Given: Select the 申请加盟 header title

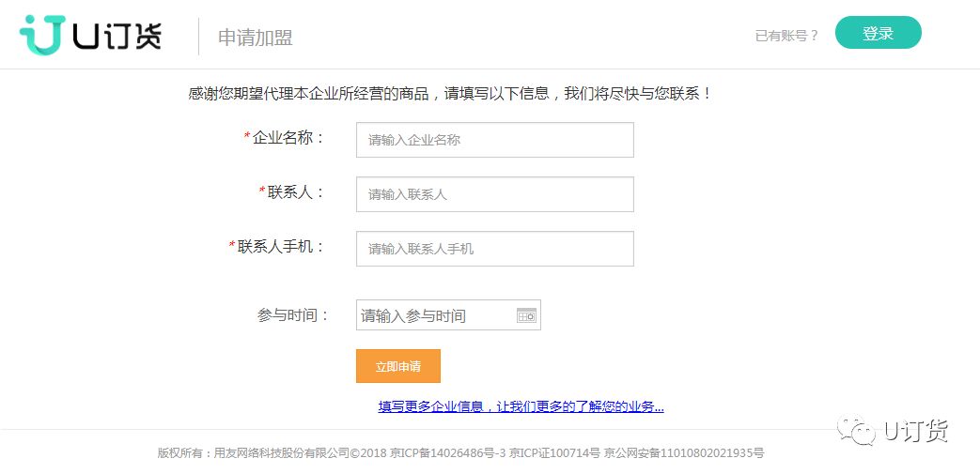Looking at the screenshot, I should [x=255, y=38].
